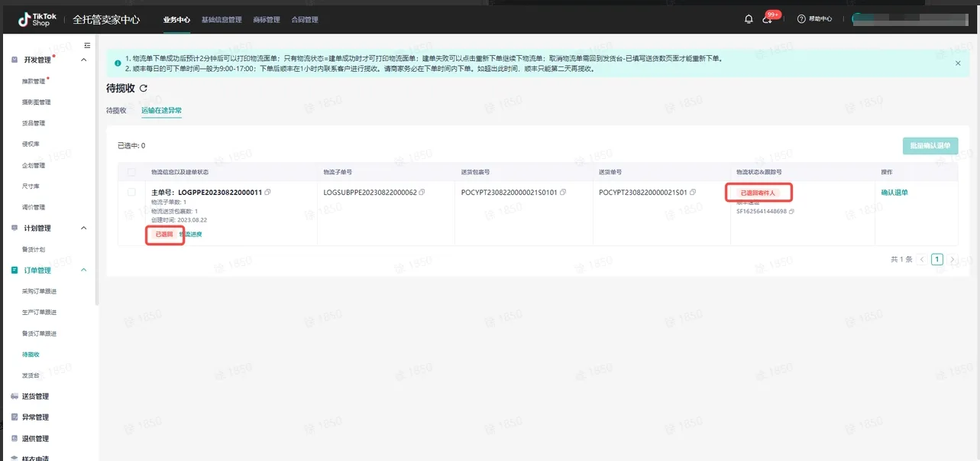
Task: Open 业务中心 in top navigation
Action: point(176,19)
